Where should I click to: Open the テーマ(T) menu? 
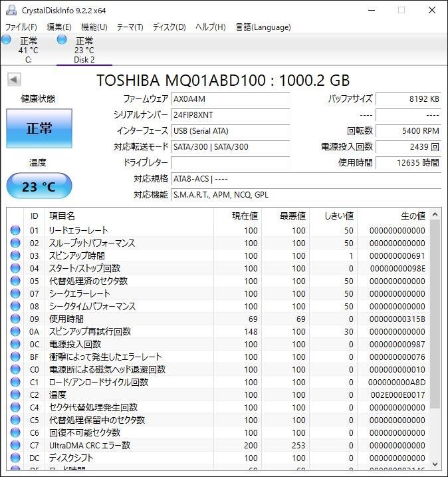(x=130, y=27)
